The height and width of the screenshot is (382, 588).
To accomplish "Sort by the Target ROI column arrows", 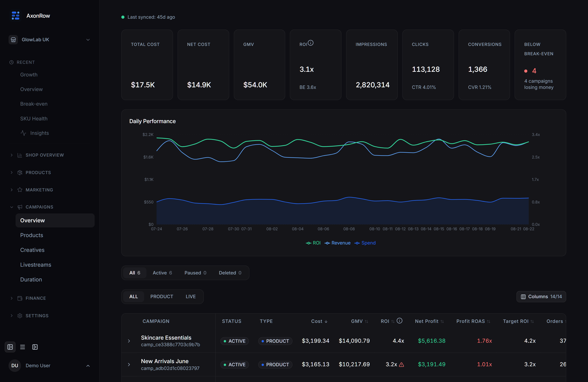I will (532, 322).
